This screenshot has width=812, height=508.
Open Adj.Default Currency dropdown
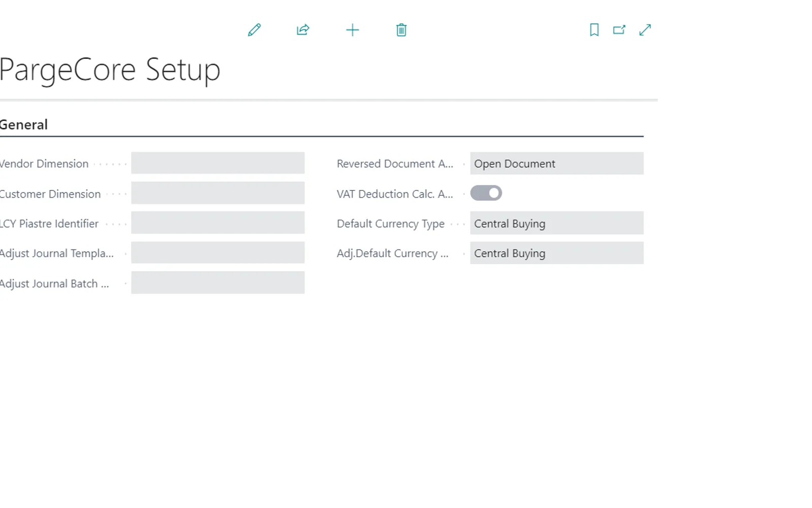[x=557, y=253]
